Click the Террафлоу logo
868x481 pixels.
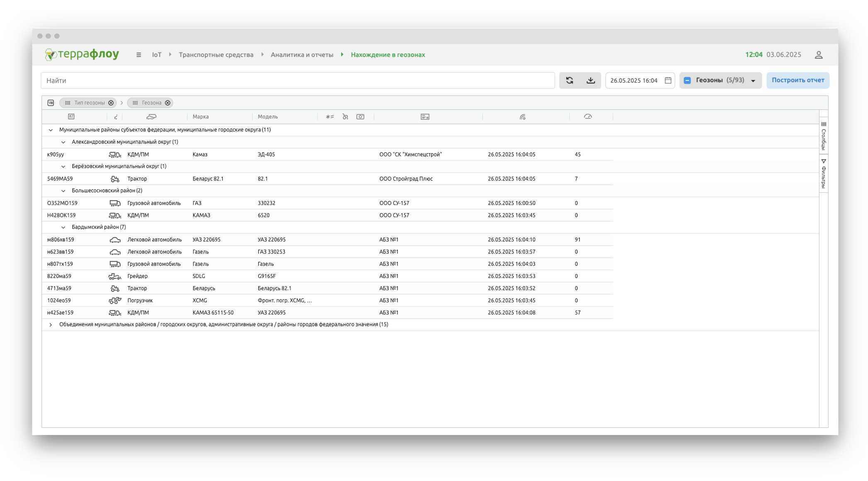coord(82,54)
